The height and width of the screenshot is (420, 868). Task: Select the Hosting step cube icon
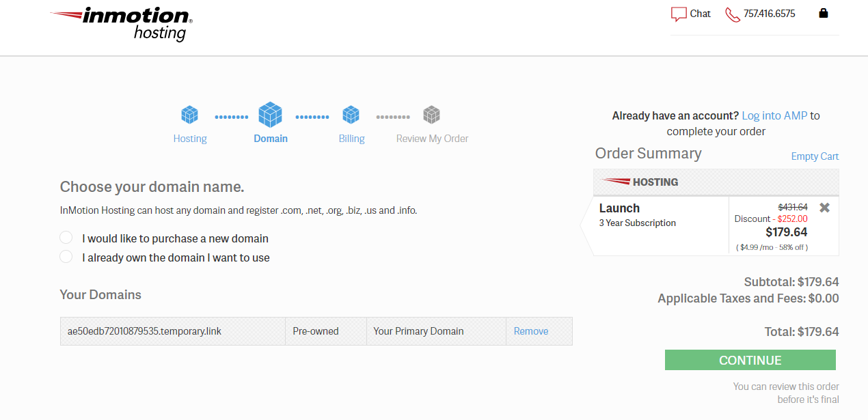pyautogui.click(x=189, y=114)
